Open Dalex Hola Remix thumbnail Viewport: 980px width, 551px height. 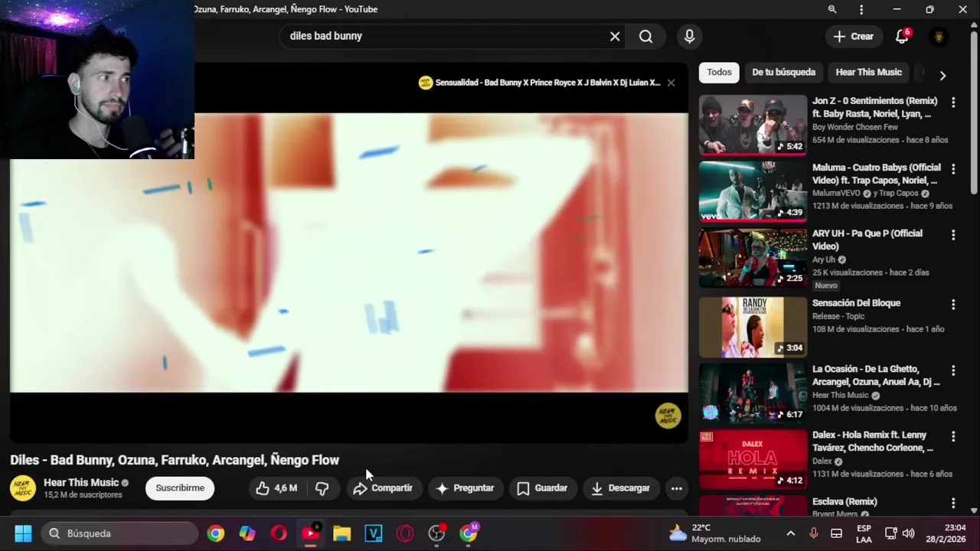coord(753,459)
